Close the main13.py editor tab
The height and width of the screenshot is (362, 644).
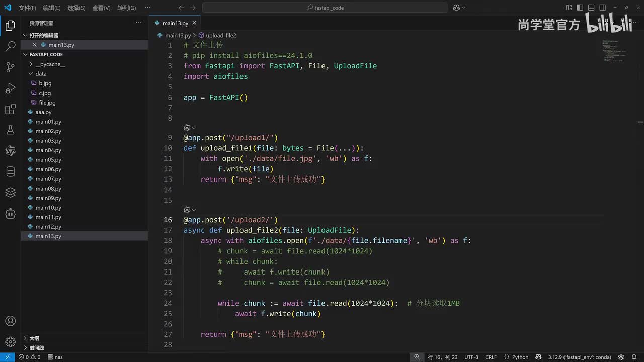[x=195, y=23]
